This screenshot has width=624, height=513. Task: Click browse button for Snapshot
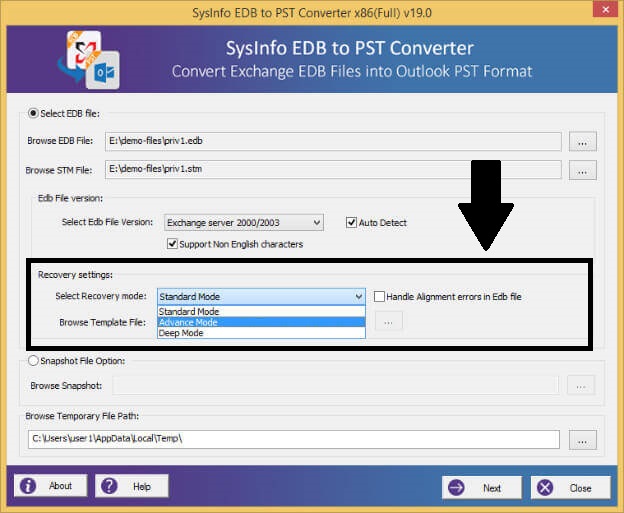coord(581,386)
